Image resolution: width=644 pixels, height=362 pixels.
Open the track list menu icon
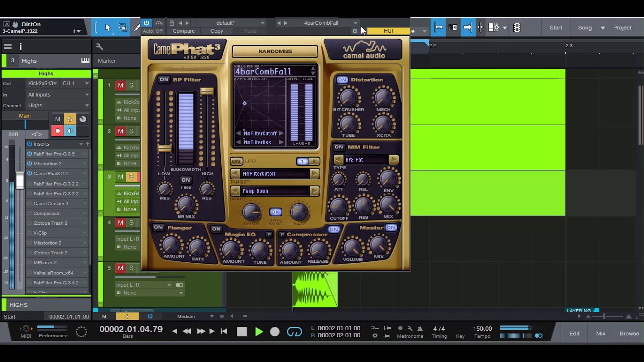(x=8, y=47)
